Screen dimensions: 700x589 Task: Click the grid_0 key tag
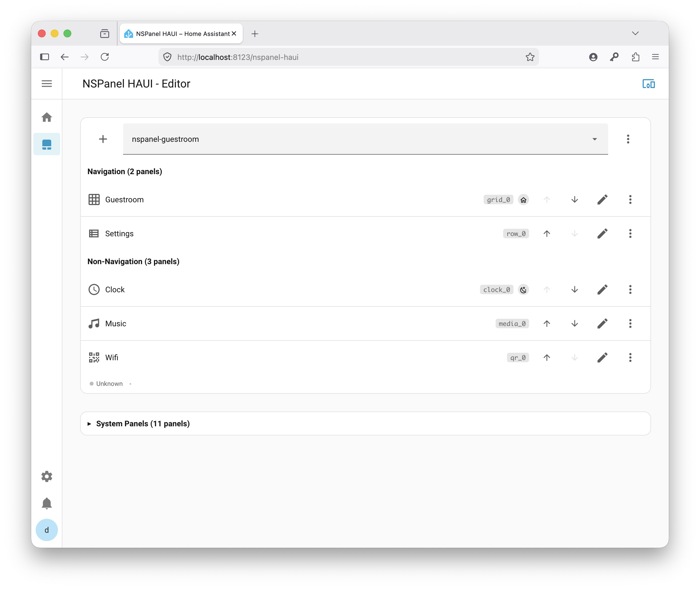click(498, 200)
